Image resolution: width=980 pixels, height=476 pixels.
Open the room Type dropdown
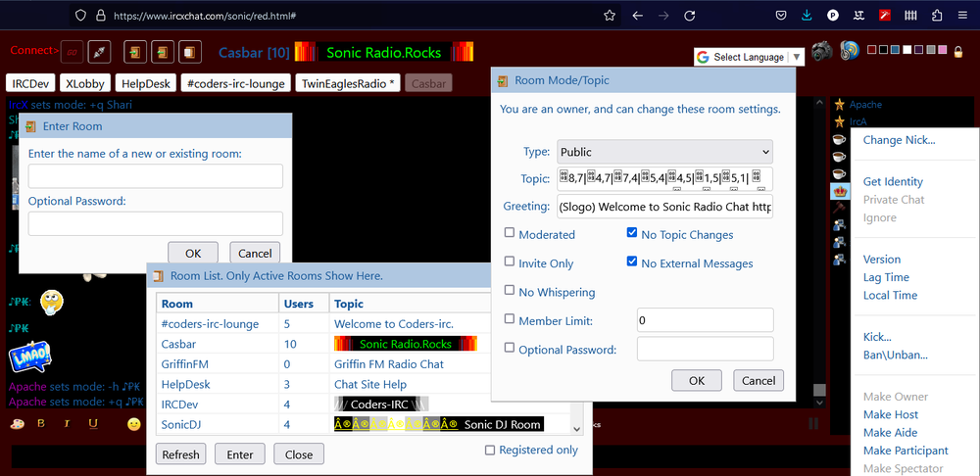tap(664, 152)
